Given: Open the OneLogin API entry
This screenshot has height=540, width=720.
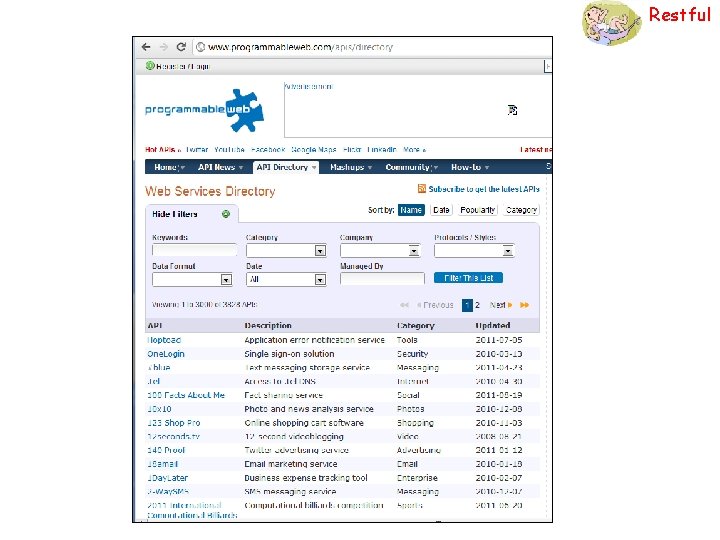Looking at the screenshot, I should [166, 354].
